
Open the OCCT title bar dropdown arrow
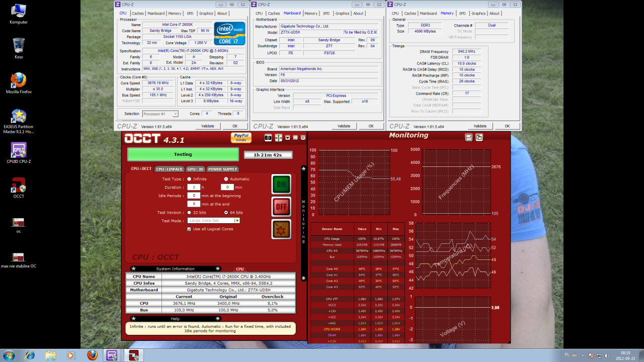click(288, 138)
